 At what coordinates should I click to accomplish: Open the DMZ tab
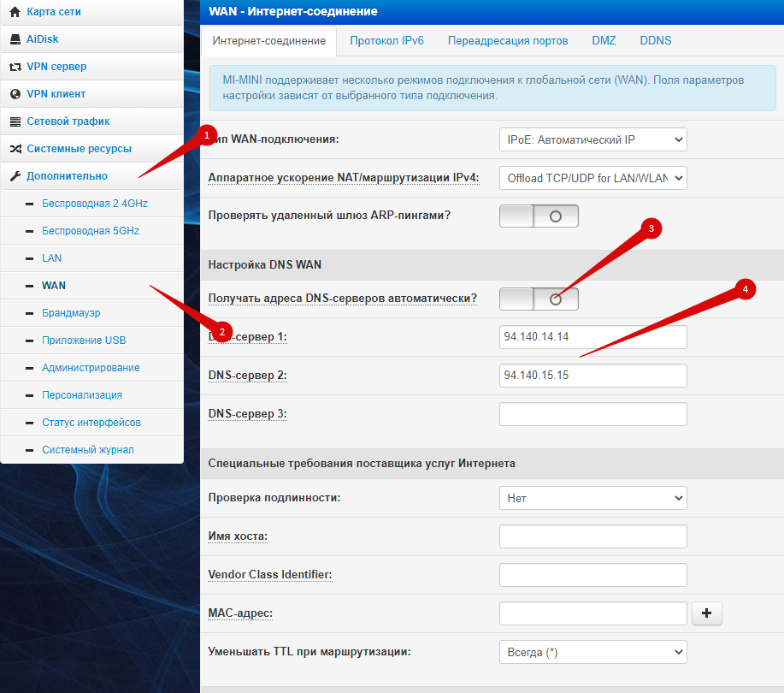coord(604,40)
